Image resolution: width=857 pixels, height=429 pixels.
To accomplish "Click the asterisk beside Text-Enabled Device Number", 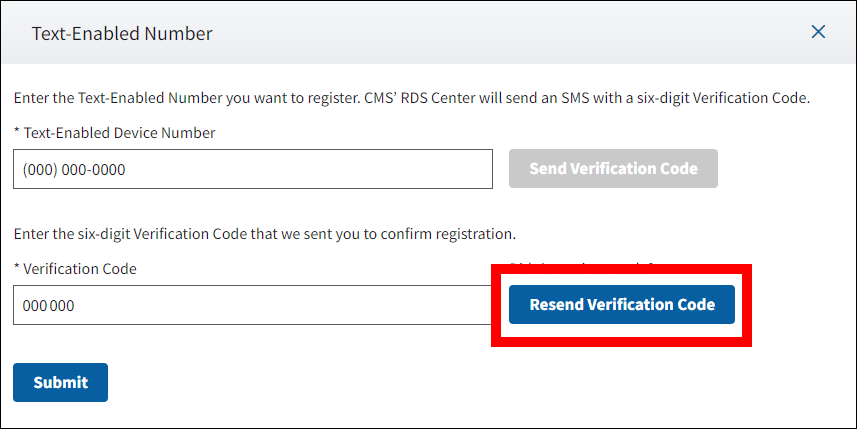I will [16, 133].
